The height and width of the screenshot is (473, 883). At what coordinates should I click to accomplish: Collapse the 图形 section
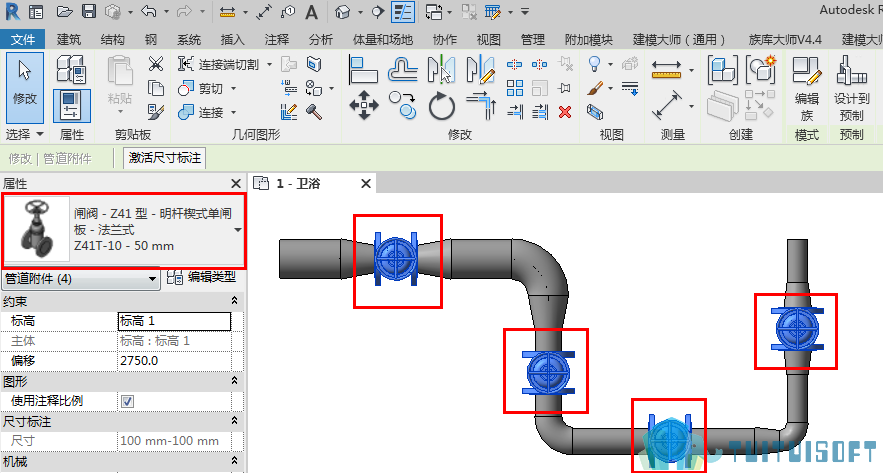[x=234, y=381]
